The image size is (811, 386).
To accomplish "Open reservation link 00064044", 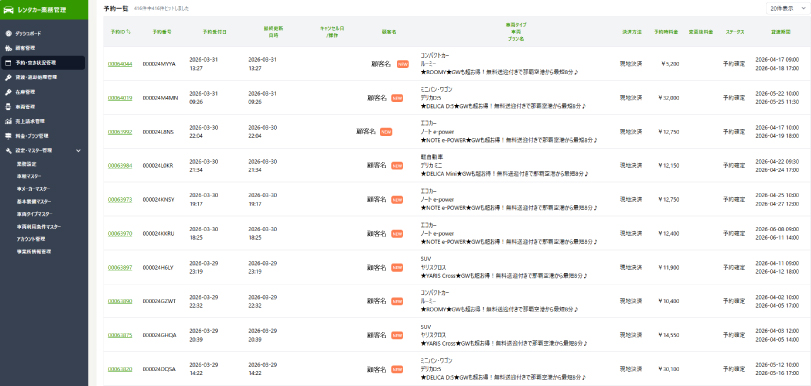I will (119, 64).
